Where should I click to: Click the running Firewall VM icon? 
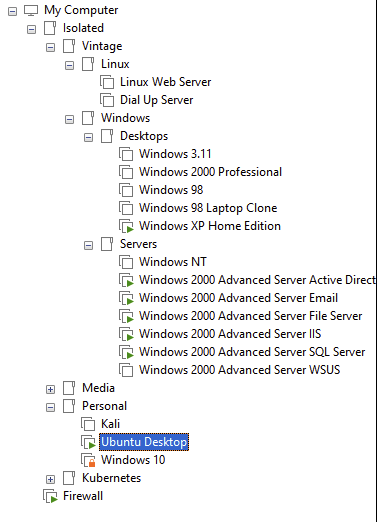tap(50, 496)
